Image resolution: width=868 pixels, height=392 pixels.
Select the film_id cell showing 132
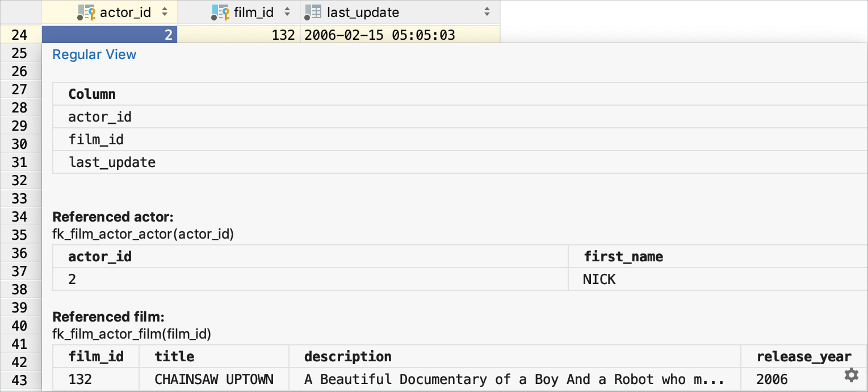(x=238, y=35)
